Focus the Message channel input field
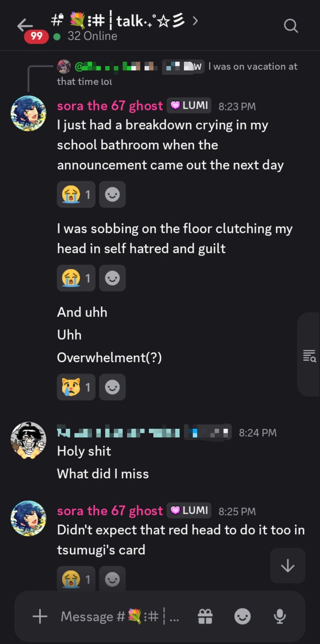Viewport: 320px width, 644px height. [x=120, y=617]
